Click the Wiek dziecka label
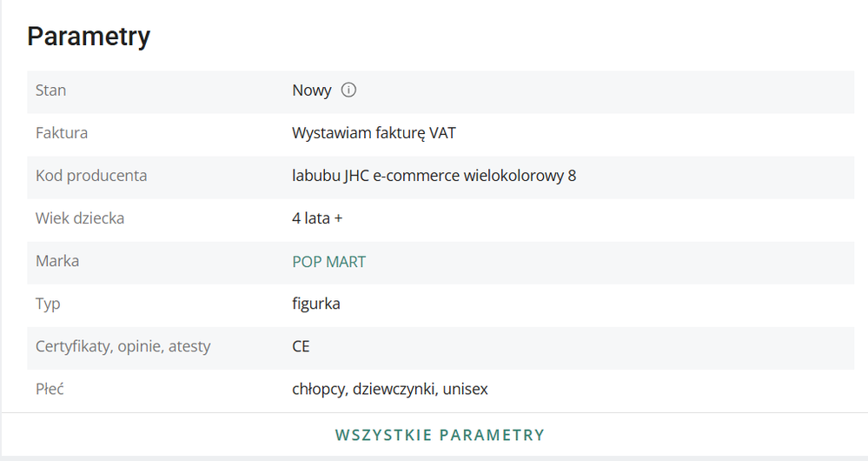 click(79, 218)
